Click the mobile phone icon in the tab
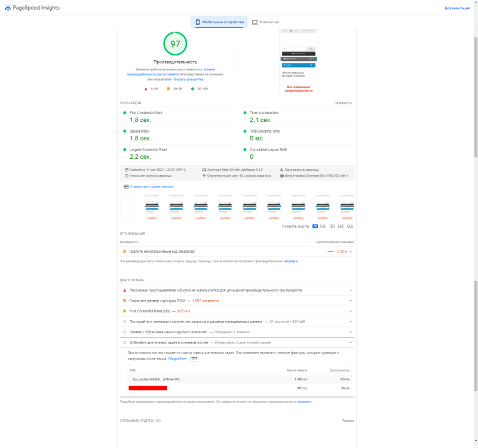The image size is (478, 448). [x=198, y=22]
